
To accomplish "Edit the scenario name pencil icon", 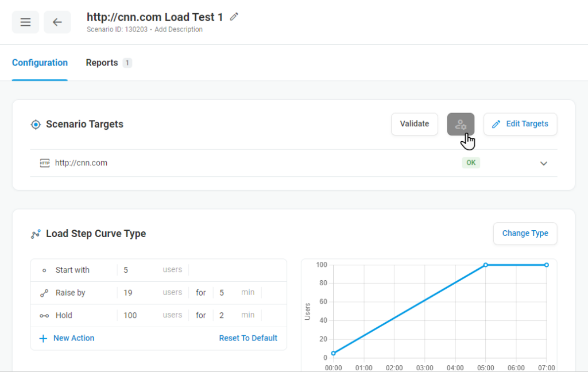I will (x=234, y=17).
